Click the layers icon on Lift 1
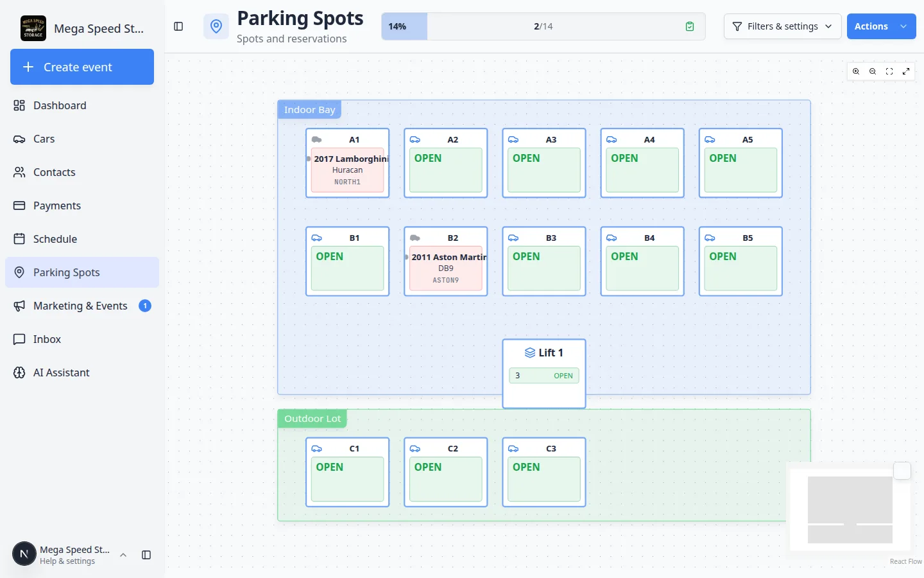924x578 pixels. pos(530,353)
